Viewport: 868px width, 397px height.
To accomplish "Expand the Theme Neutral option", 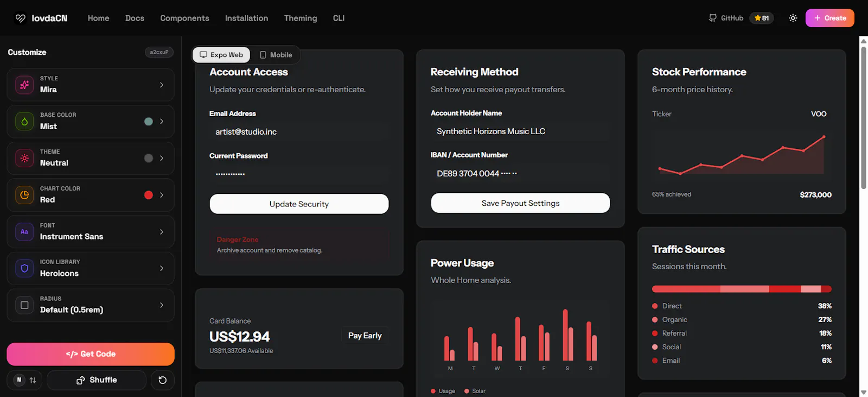I will pos(91,158).
